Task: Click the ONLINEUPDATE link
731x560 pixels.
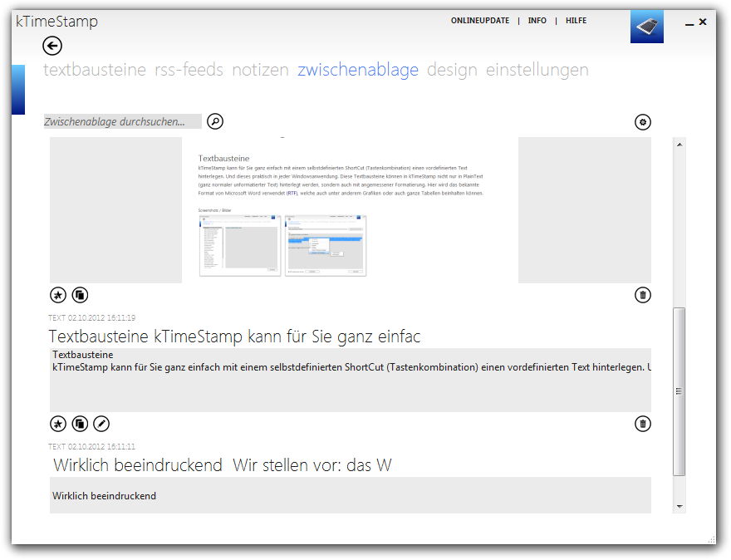Action: (480, 21)
